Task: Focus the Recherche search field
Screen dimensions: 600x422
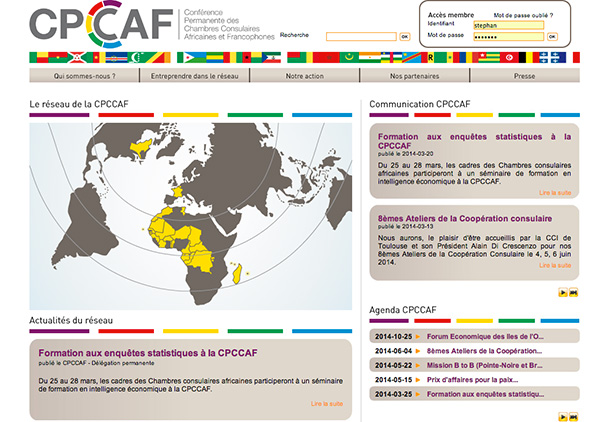Action: point(361,37)
